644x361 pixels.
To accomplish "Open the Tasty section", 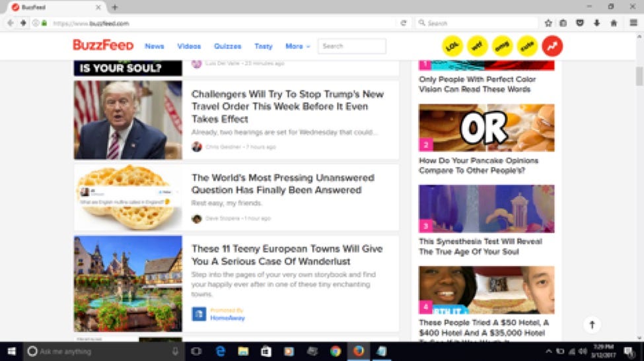I will click(x=264, y=46).
